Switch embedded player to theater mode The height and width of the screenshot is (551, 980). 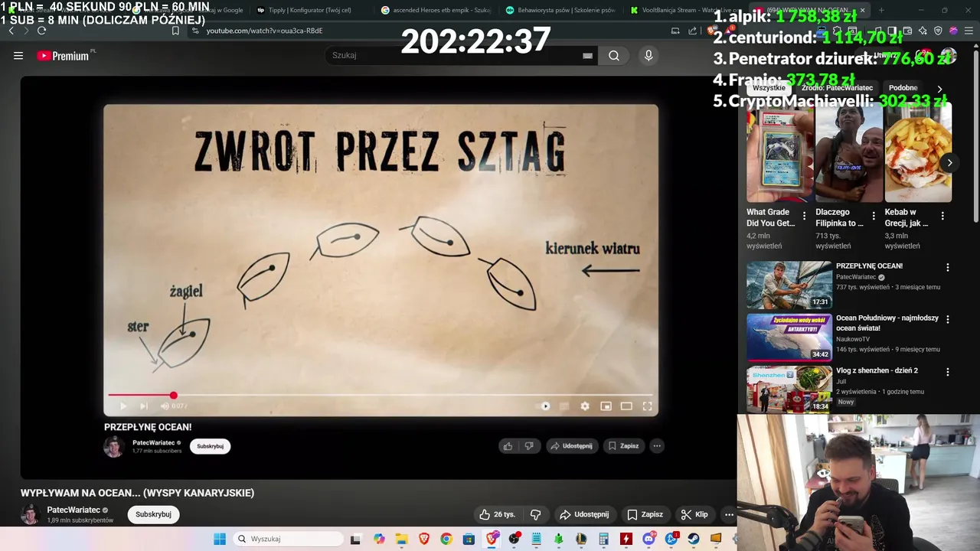coord(626,406)
